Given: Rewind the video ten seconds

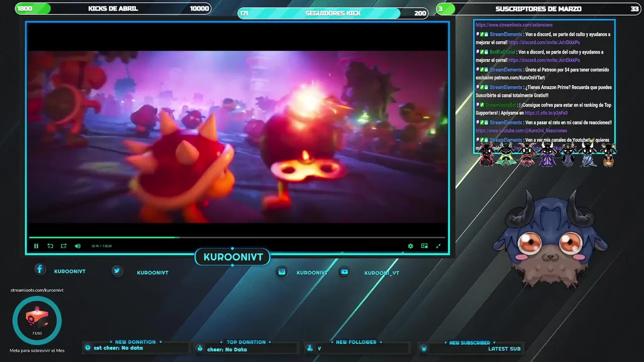Looking at the screenshot, I should pyautogui.click(x=50, y=246).
